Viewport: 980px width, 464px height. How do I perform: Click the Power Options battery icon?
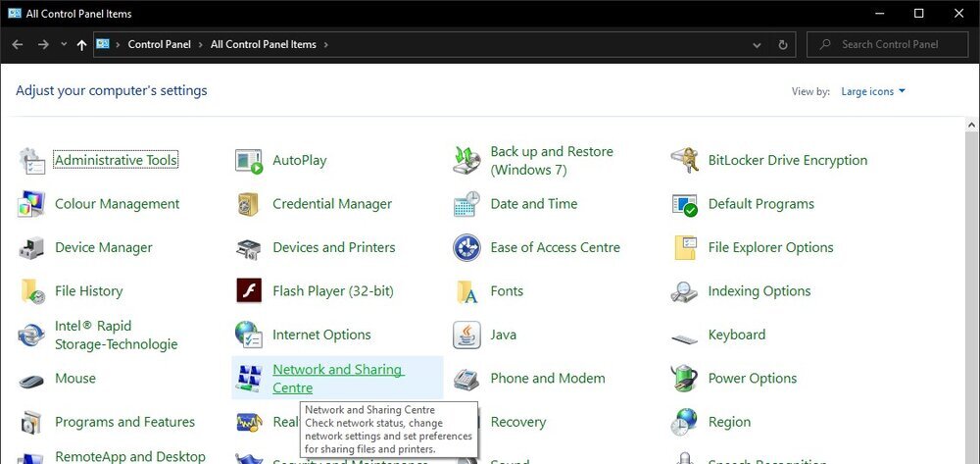[x=684, y=379]
